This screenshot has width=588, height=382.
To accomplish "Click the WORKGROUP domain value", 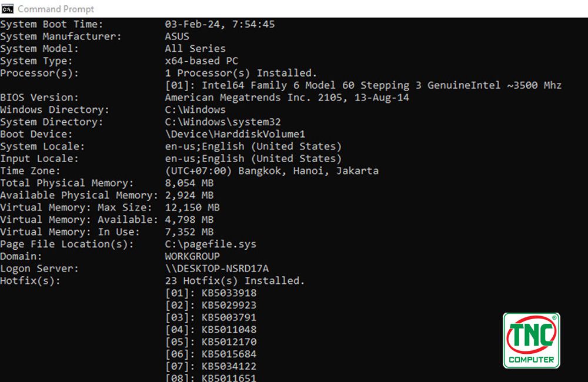I will click(x=192, y=256).
